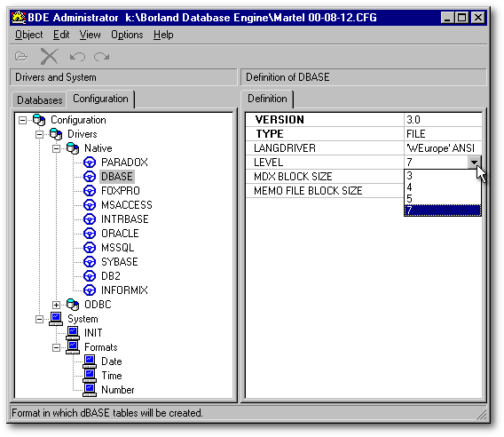Click the Number format icon
This screenshot has width=504, height=437.
(x=90, y=390)
